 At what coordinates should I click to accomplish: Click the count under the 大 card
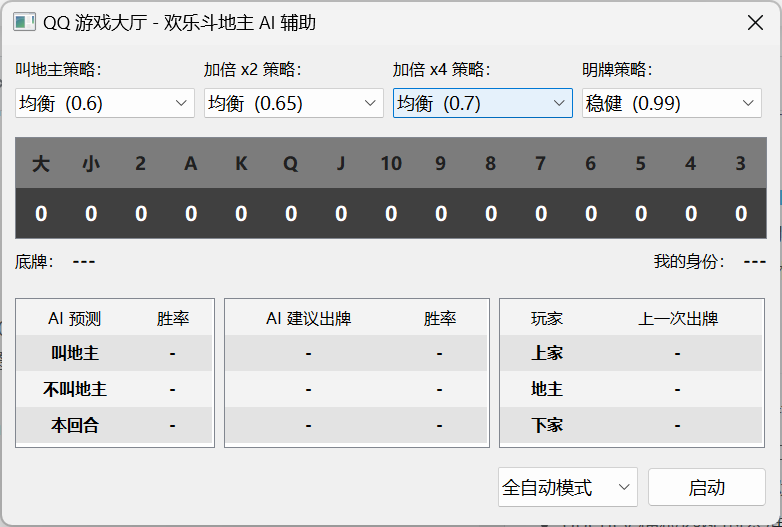[41, 213]
